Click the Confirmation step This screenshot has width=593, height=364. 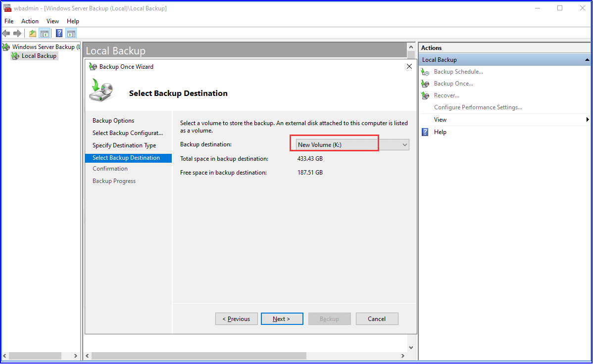click(x=110, y=169)
